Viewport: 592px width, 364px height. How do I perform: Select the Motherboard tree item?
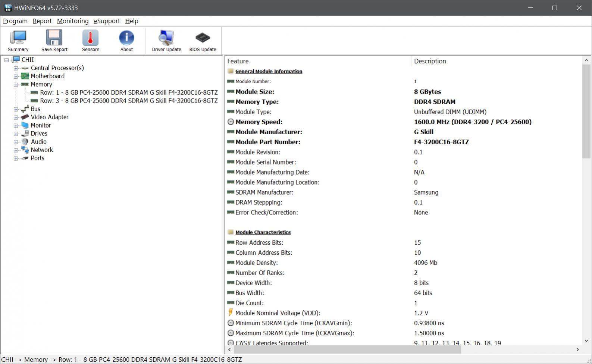(48, 76)
